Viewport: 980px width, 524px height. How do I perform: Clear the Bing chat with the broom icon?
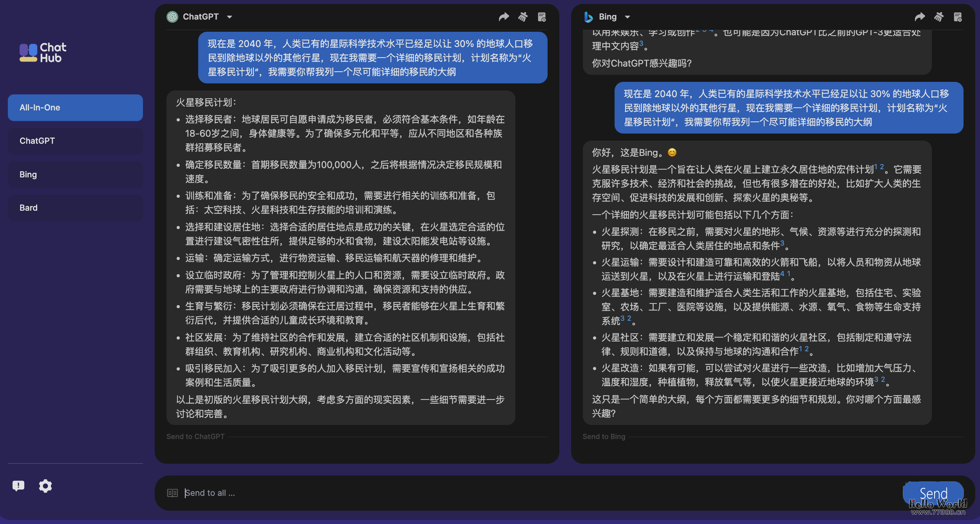coord(939,16)
